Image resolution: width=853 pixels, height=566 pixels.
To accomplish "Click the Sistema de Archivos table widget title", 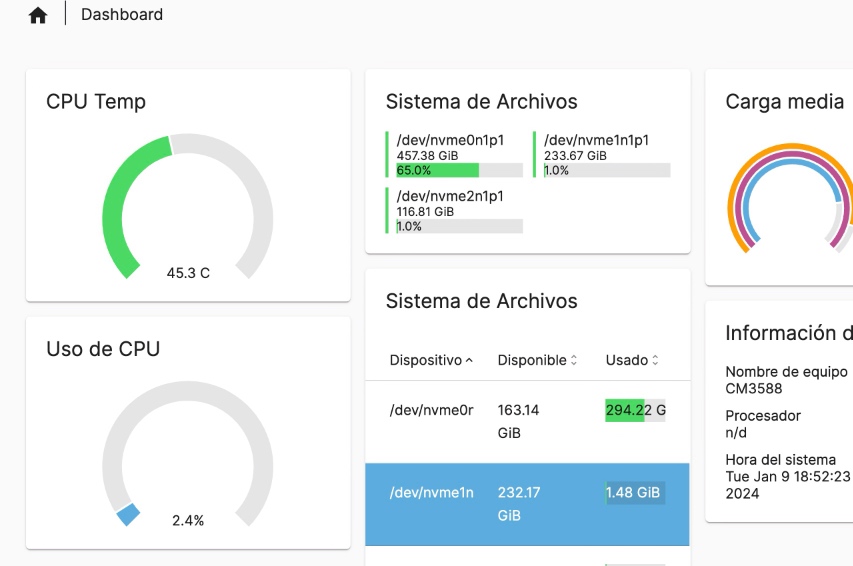I will [481, 301].
